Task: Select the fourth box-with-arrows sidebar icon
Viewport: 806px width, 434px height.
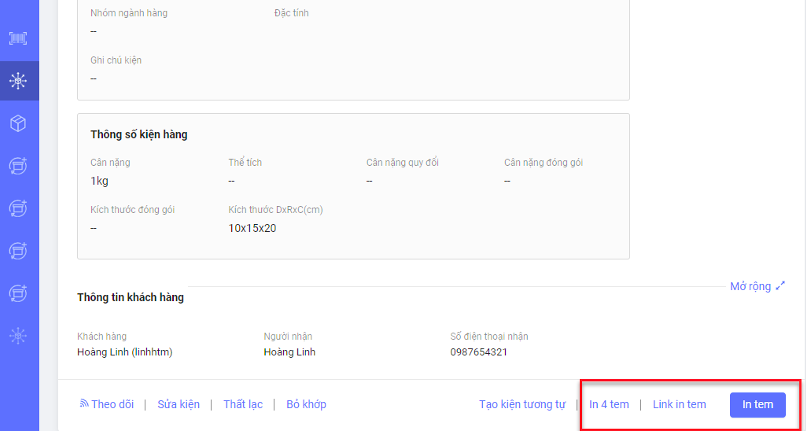Action: [x=18, y=293]
